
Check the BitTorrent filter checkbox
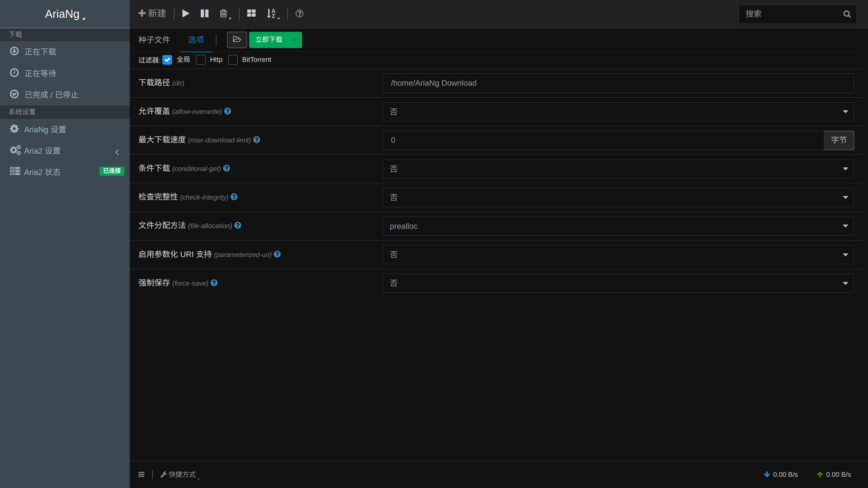pyautogui.click(x=233, y=60)
